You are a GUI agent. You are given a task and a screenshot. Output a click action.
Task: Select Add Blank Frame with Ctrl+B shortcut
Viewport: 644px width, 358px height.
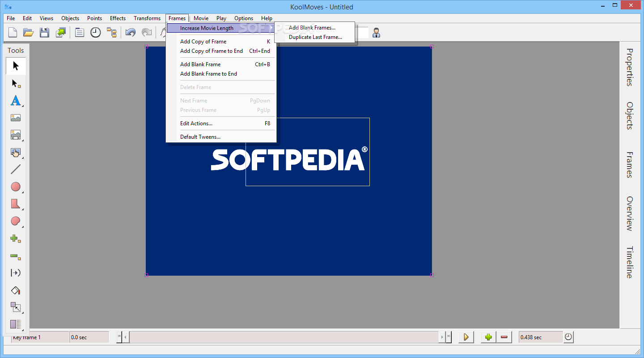click(221, 64)
